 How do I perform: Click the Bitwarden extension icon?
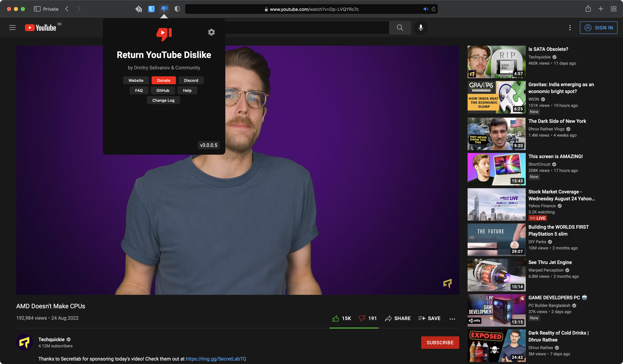tap(151, 9)
